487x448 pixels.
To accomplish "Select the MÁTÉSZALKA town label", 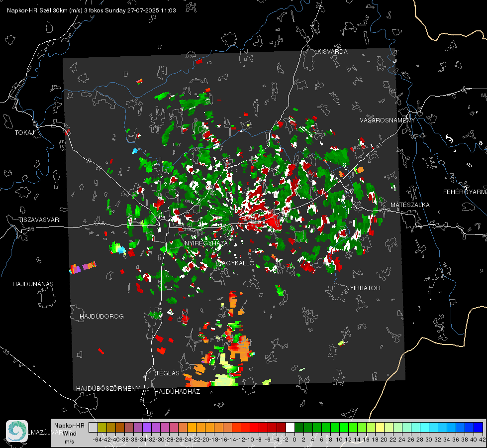I will point(410,205).
